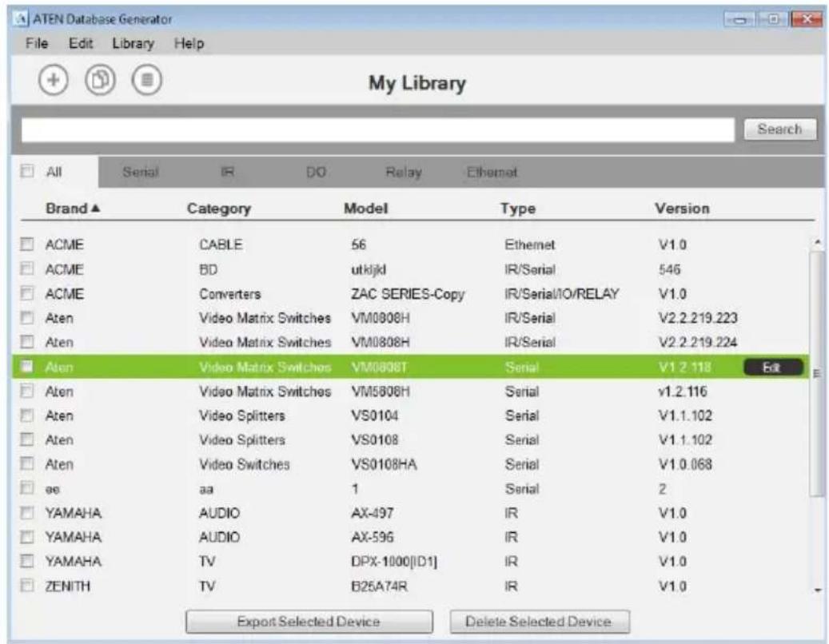Open the Help menu
829x644 pixels.
[x=189, y=43]
